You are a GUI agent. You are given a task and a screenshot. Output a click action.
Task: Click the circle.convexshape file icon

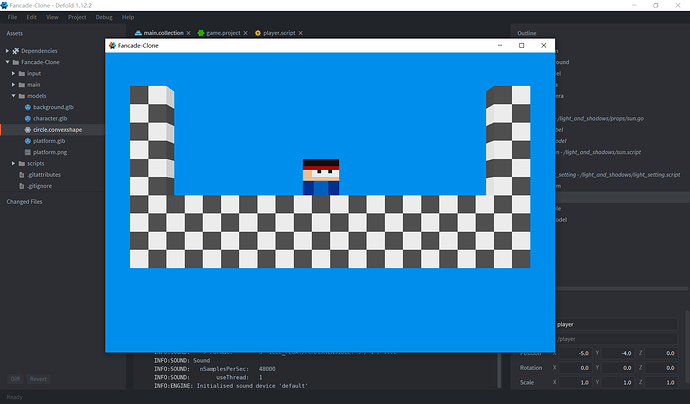(x=27, y=129)
